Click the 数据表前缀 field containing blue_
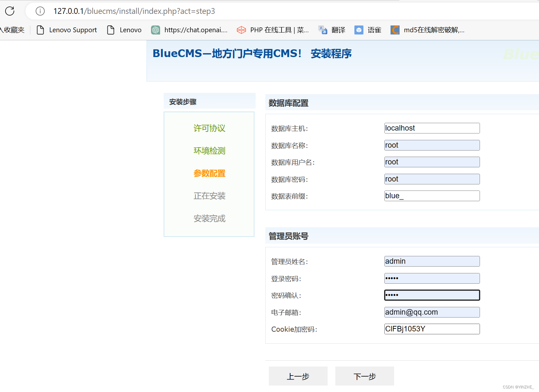This screenshot has height=392, width=539. [x=432, y=196]
